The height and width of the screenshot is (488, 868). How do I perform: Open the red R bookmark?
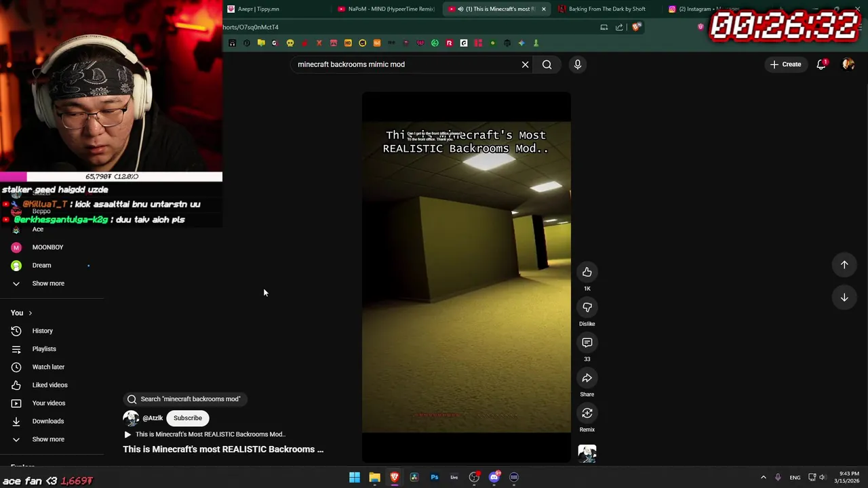(449, 43)
